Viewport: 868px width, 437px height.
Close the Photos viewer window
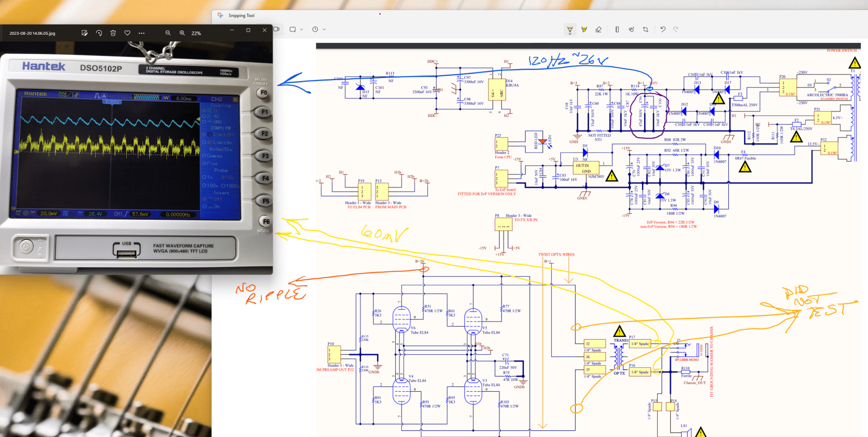(264, 30)
